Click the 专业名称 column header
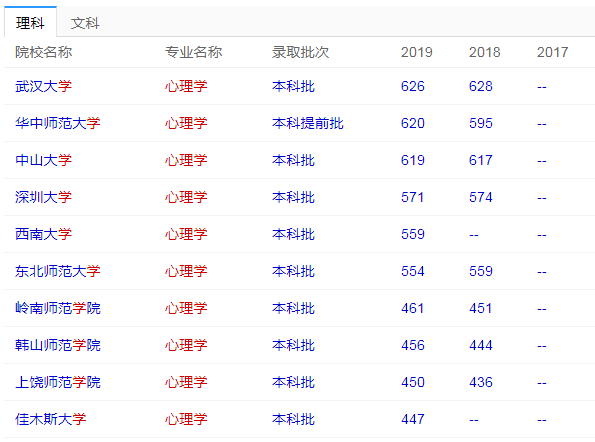The width and height of the screenshot is (595, 442). [x=194, y=52]
